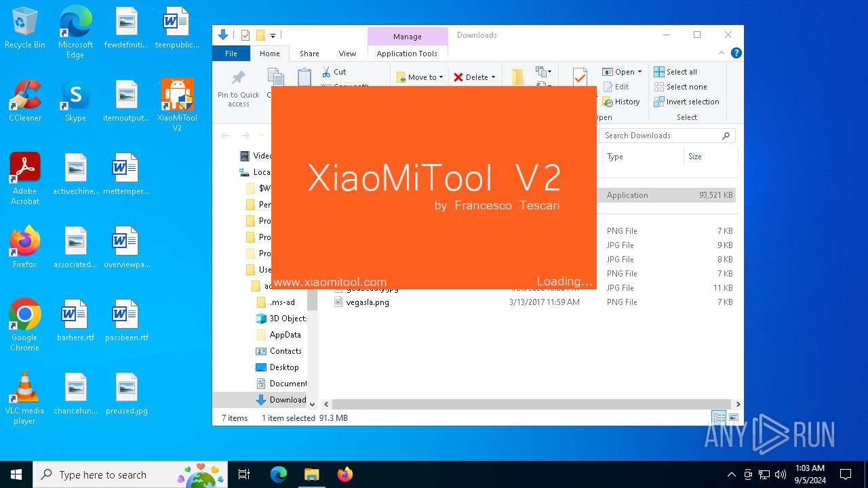The height and width of the screenshot is (488, 868).
Task: Switch to the Home ribbon tab
Action: click(x=270, y=54)
